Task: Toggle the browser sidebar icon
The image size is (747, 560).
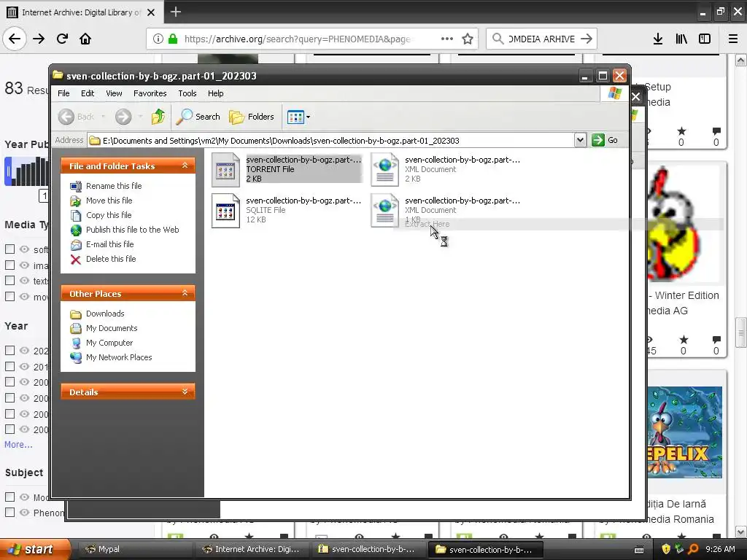Action: (705, 39)
